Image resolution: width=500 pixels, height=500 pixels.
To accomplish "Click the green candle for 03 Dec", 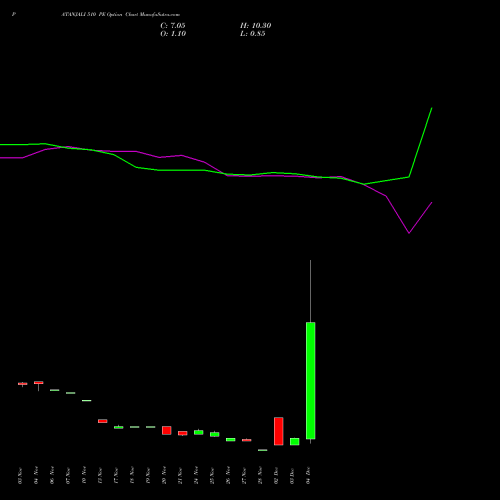I will pyautogui.click(x=295, y=442).
